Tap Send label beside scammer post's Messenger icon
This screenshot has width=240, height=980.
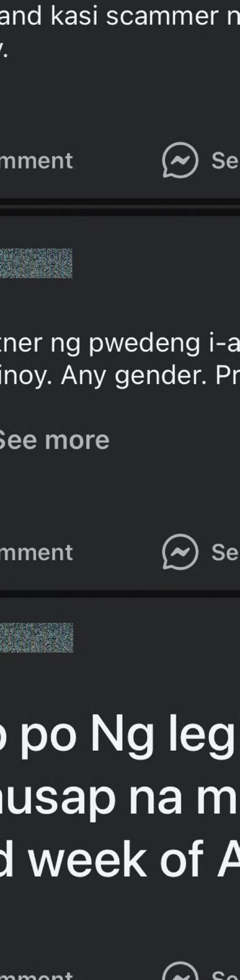coord(225,161)
